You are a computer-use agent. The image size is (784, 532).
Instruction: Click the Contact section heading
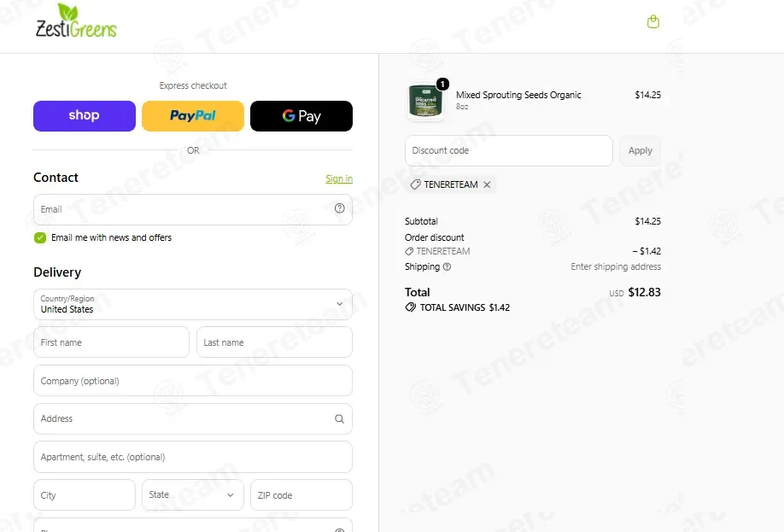pos(56,178)
